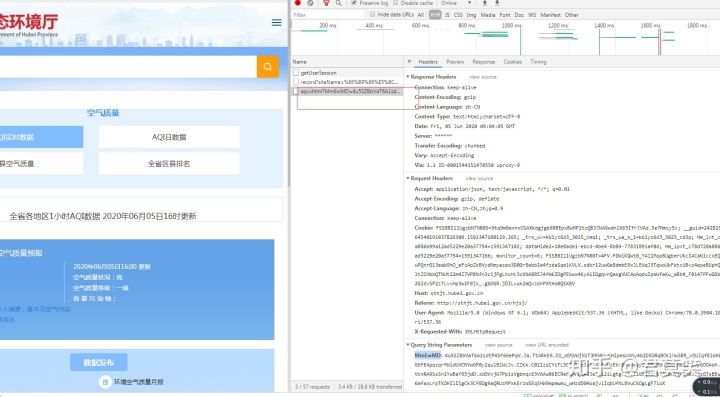This screenshot has width=720, height=397.
Task: Check Hide data URLs option
Action: click(x=372, y=14)
